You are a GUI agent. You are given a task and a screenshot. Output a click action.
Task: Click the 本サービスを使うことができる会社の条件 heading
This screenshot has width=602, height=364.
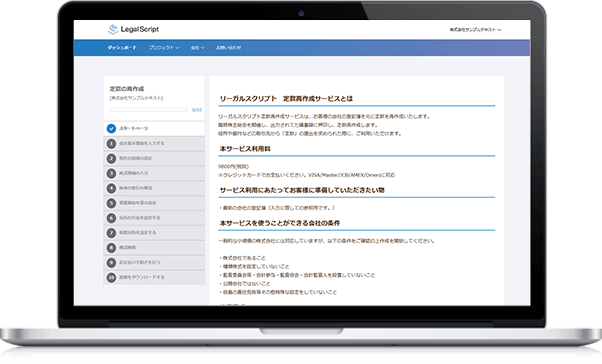(x=280, y=223)
